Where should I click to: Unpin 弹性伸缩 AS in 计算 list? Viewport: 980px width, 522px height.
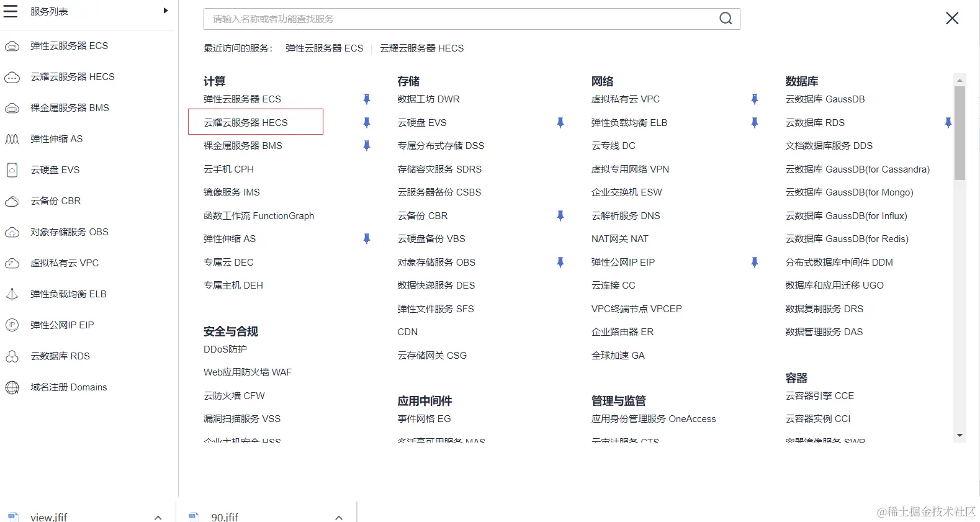367,239
